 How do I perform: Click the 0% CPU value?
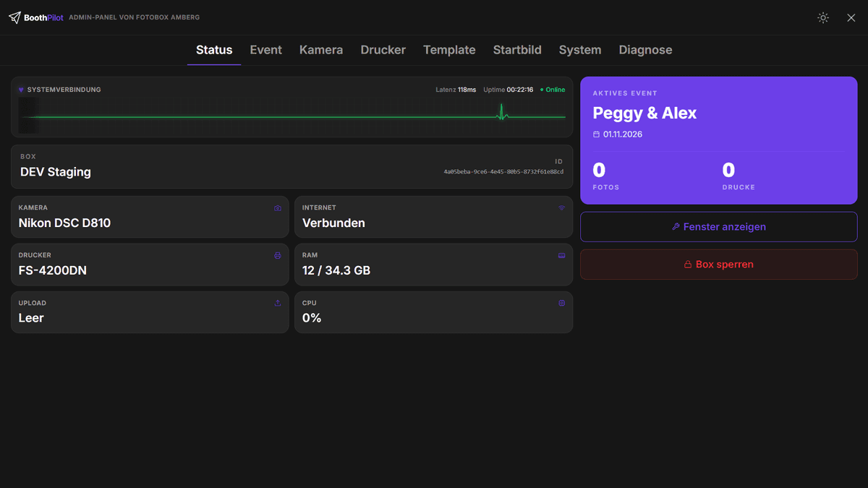tap(312, 319)
